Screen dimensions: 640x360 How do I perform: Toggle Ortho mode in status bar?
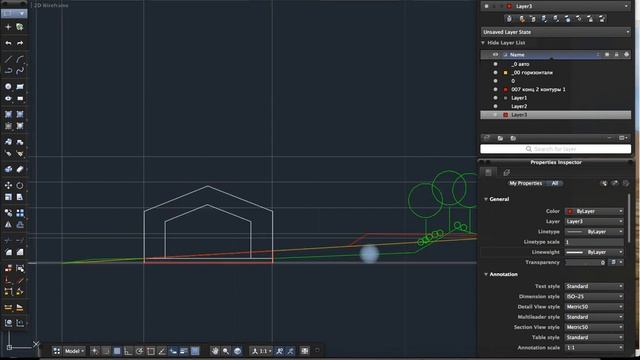[x=128, y=351]
